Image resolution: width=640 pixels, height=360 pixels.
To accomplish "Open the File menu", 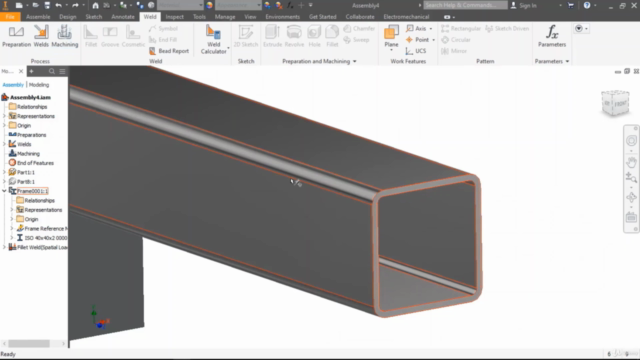I will tap(10, 17).
